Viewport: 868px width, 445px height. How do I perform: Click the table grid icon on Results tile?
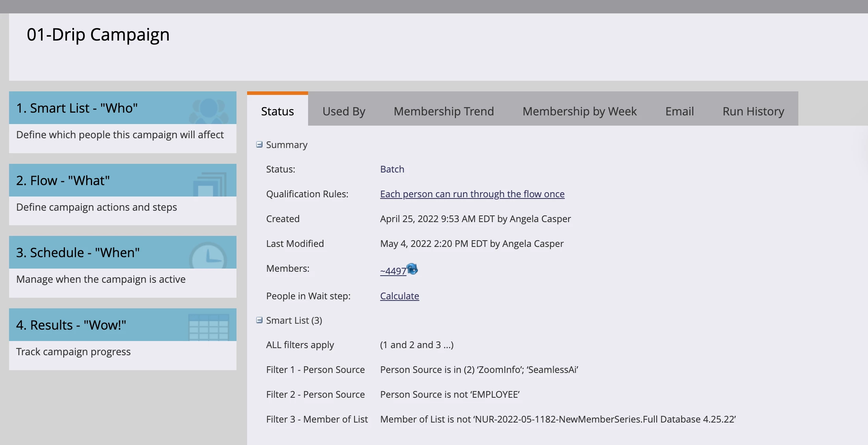pyautogui.click(x=209, y=327)
